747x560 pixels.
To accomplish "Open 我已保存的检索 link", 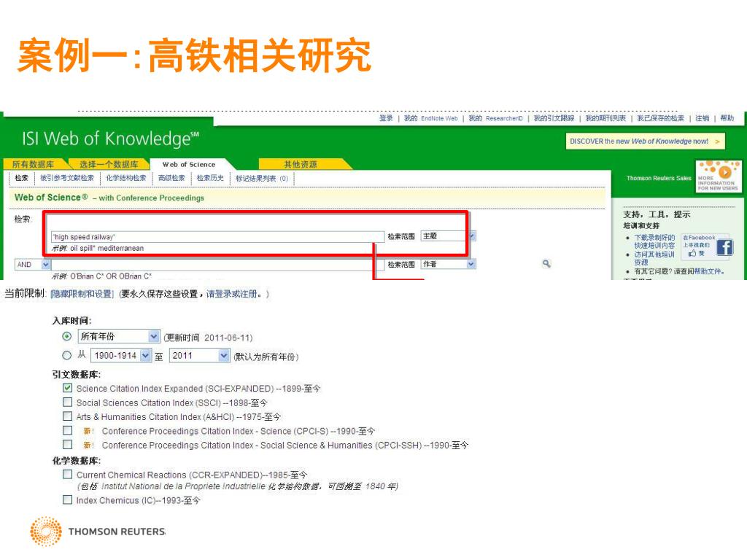I will [660, 118].
